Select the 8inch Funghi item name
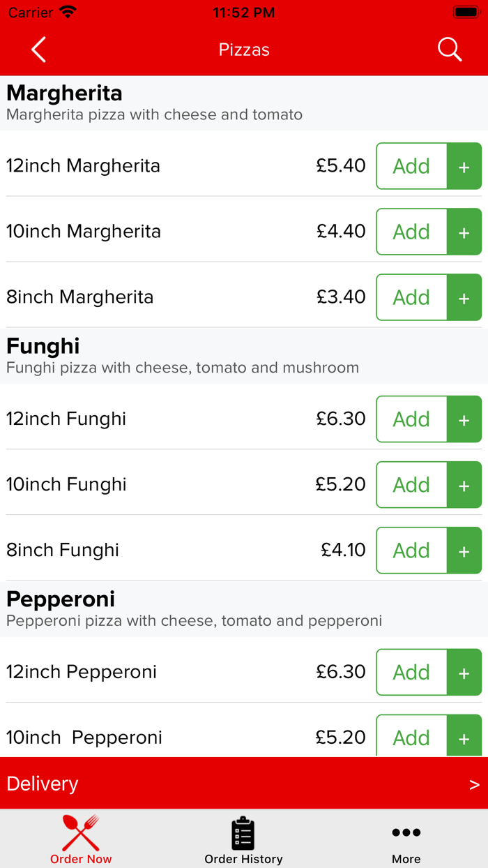The width and height of the screenshot is (488, 868). tap(63, 551)
